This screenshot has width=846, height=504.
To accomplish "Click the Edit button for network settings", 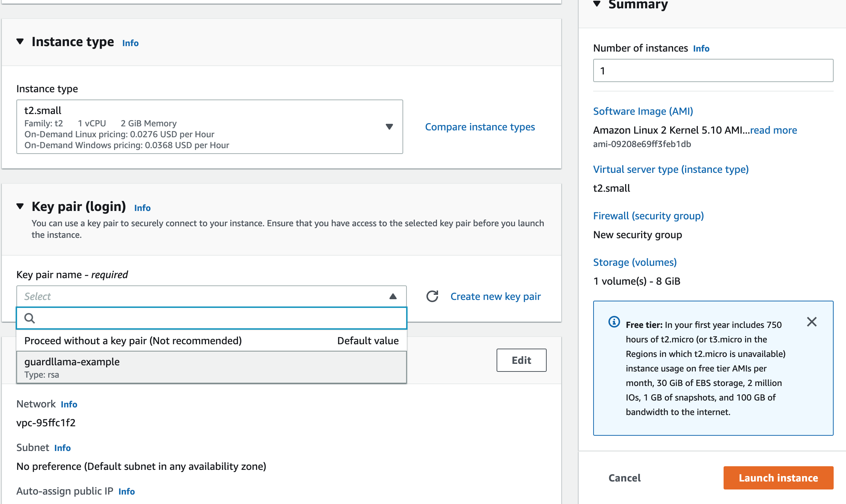I will tap(521, 360).
